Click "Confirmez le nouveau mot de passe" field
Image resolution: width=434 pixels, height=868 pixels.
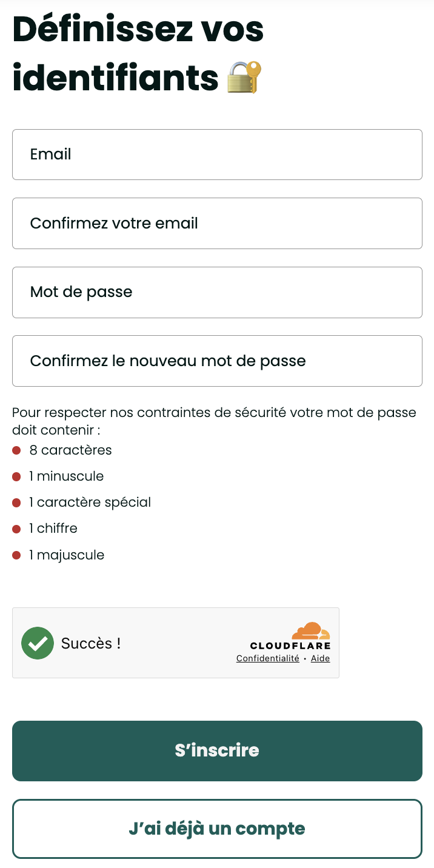click(217, 361)
